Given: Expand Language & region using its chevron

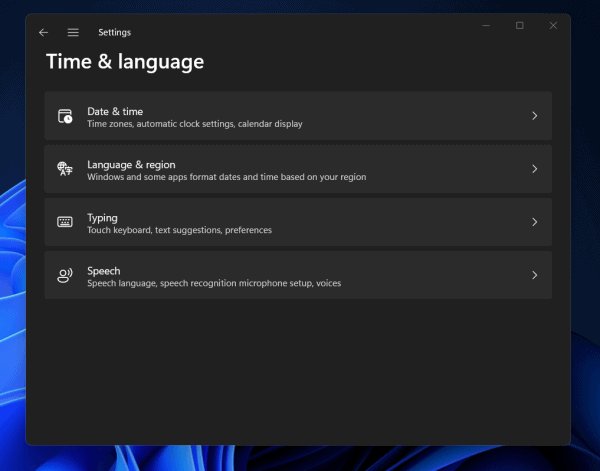Looking at the screenshot, I should coord(535,169).
